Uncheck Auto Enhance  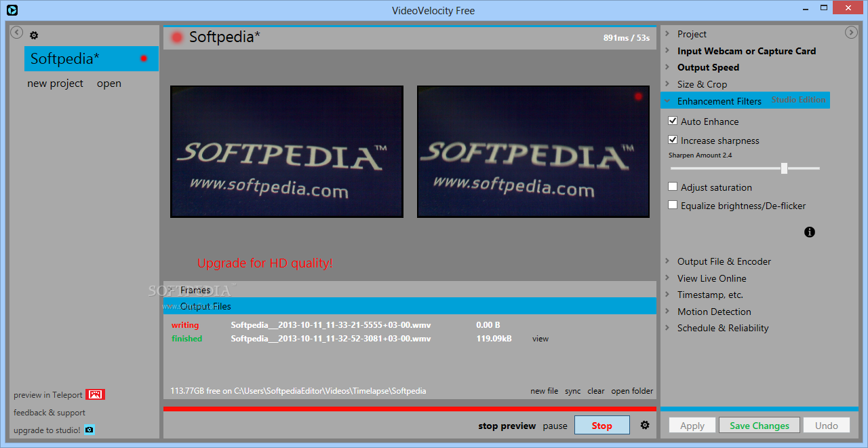pyautogui.click(x=673, y=121)
